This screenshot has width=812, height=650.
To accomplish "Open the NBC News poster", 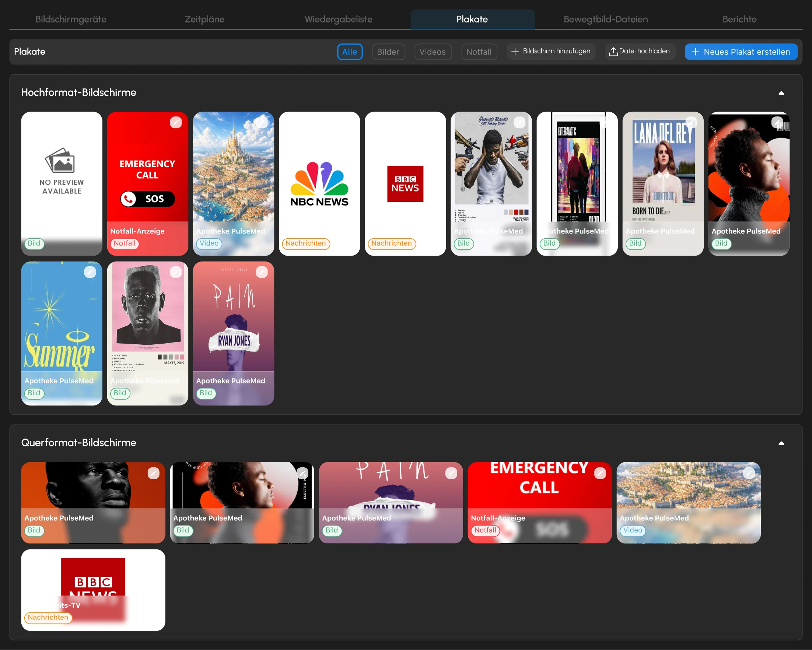I will pyautogui.click(x=319, y=184).
